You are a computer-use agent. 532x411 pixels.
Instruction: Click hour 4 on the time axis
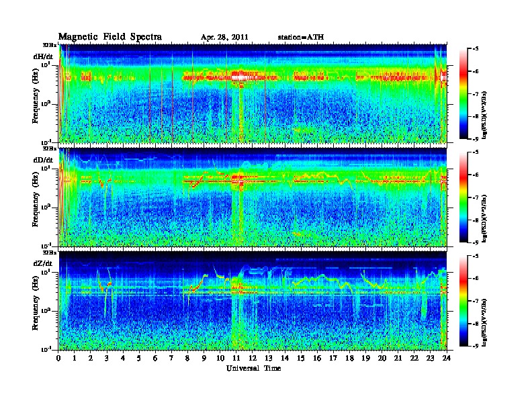point(123,358)
